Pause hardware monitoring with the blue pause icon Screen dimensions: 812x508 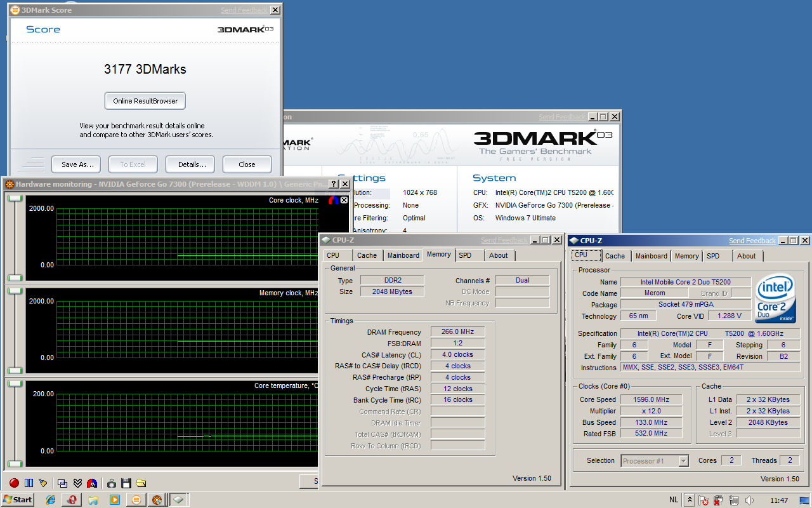point(29,483)
